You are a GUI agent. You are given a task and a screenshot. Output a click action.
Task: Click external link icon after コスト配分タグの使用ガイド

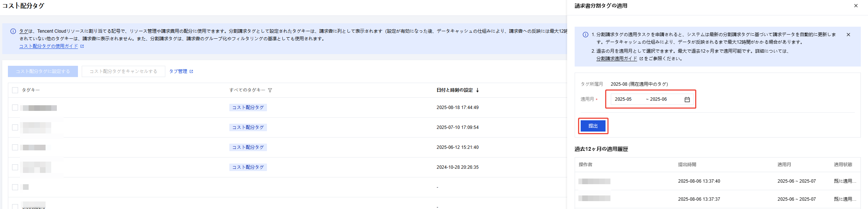click(x=82, y=46)
